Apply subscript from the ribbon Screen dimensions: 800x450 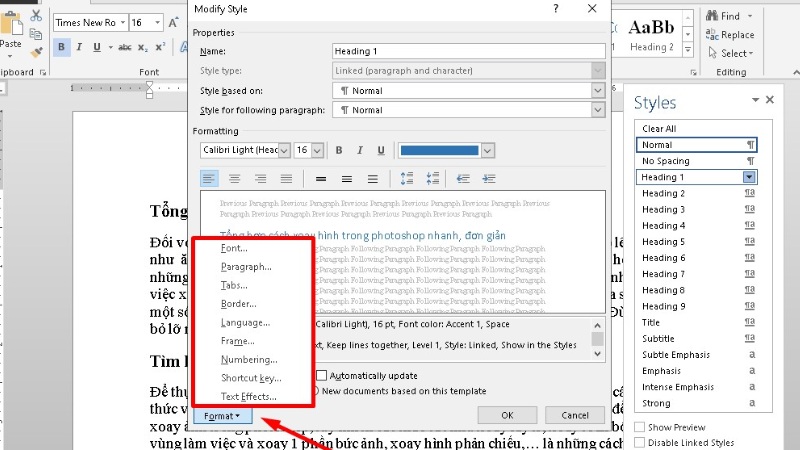click(x=143, y=47)
